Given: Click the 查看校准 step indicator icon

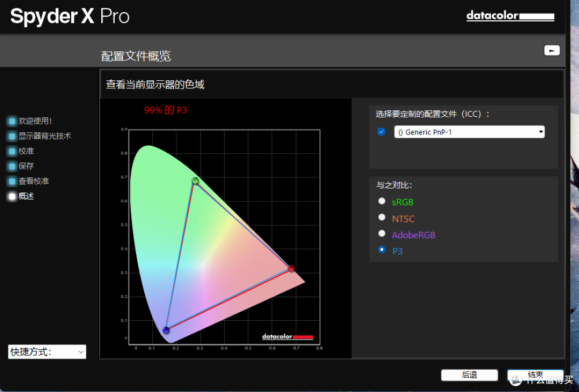Looking at the screenshot, I should pyautogui.click(x=12, y=182).
